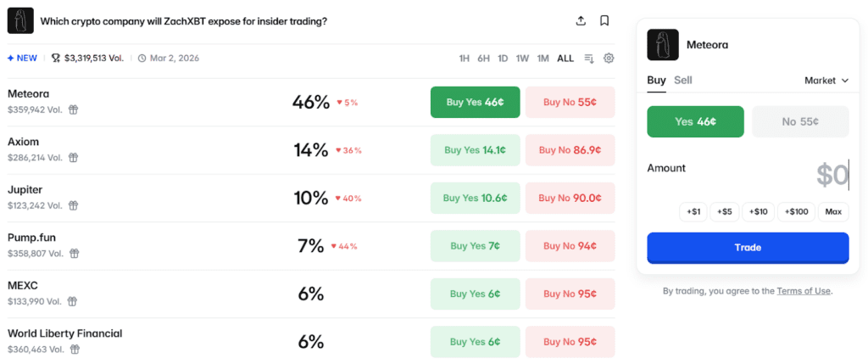Expand the Jupiter market row
The width and height of the screenshot is (868, 364).
pos(25,189)
